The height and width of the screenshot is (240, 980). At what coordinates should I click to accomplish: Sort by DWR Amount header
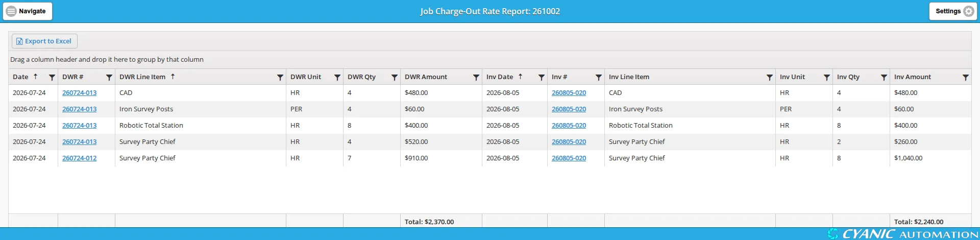tap(426, 77)
